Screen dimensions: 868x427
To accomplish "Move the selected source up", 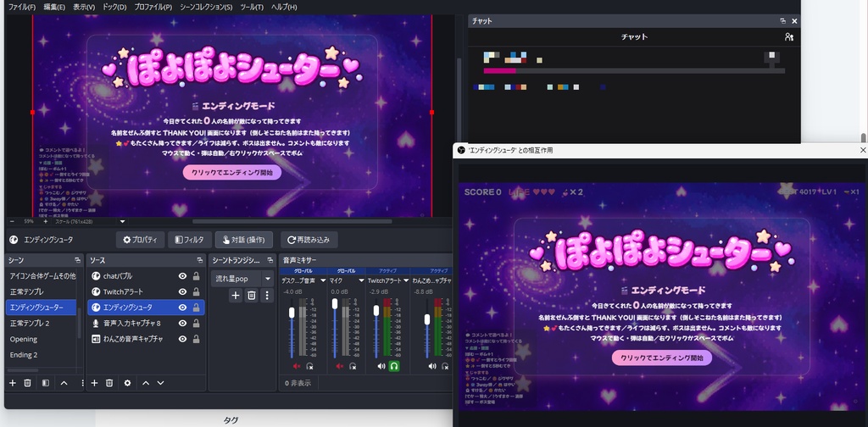I will 146,383.
